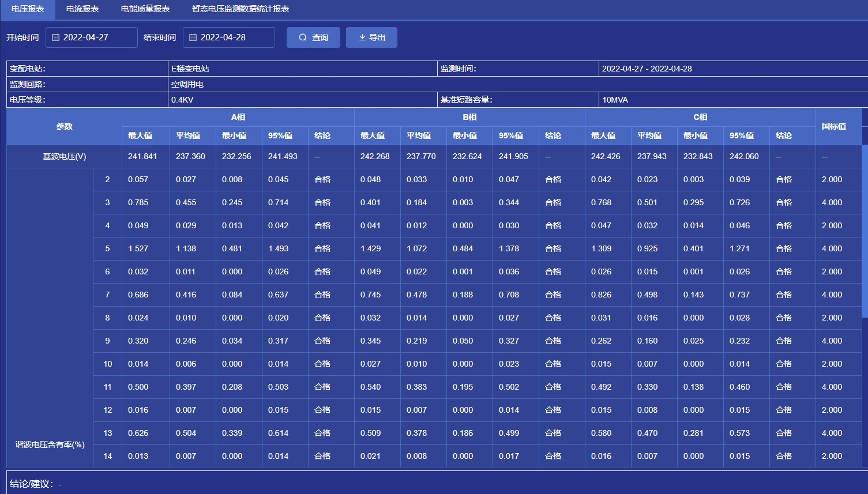Select the monitored circuit value 空调用电
Screen dimensions: 868x494
tap(187, 84)
